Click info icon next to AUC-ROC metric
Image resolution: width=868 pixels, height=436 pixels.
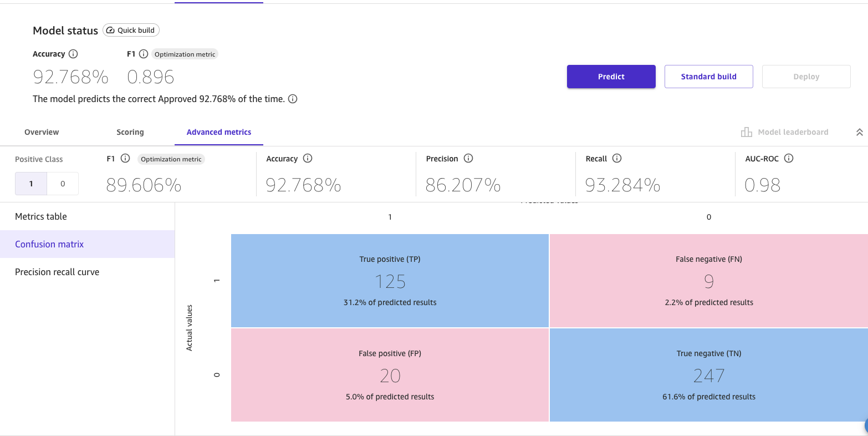pos(789,159)
